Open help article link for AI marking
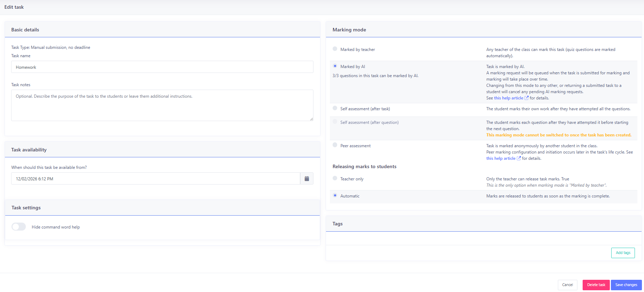 [508, 98]
